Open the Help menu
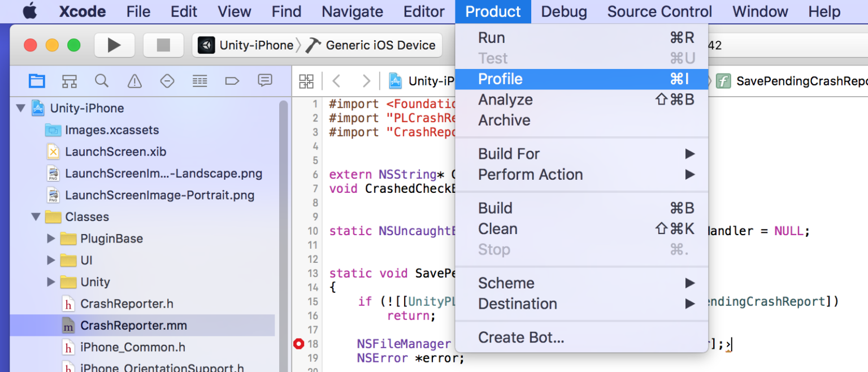This screenshot has height=372, width=868. [x=824, y=11]
